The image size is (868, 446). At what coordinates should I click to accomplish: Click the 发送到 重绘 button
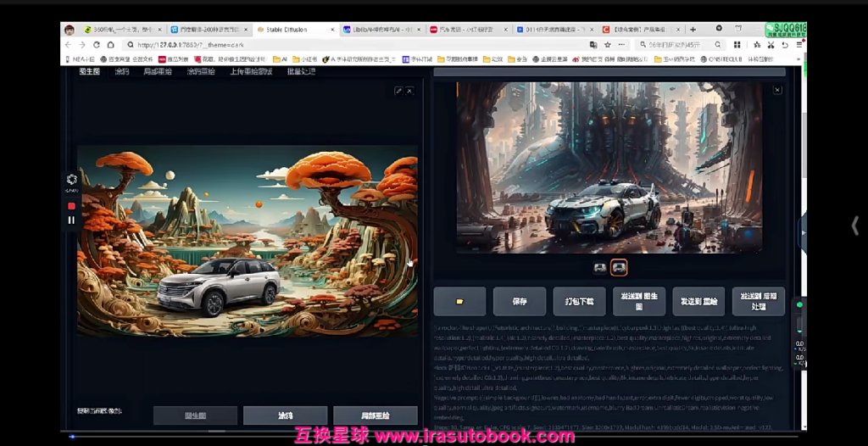coord(698,301)
